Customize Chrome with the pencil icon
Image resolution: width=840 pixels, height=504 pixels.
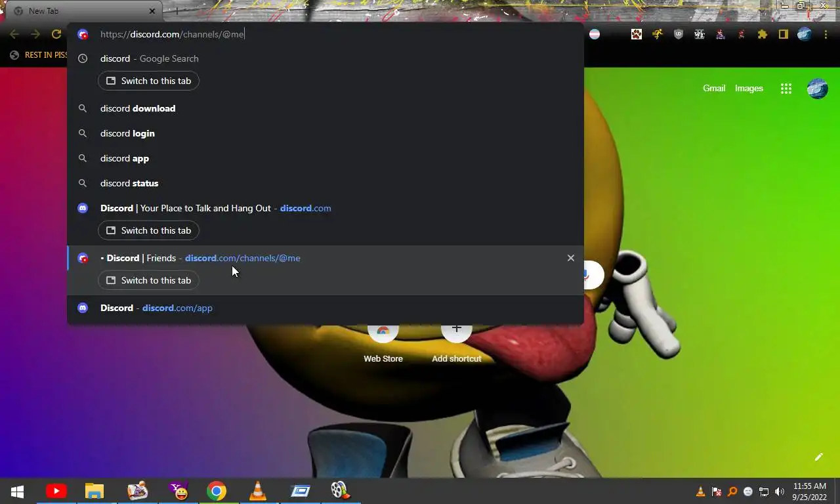pyautogui.click(x=819, y=457)
